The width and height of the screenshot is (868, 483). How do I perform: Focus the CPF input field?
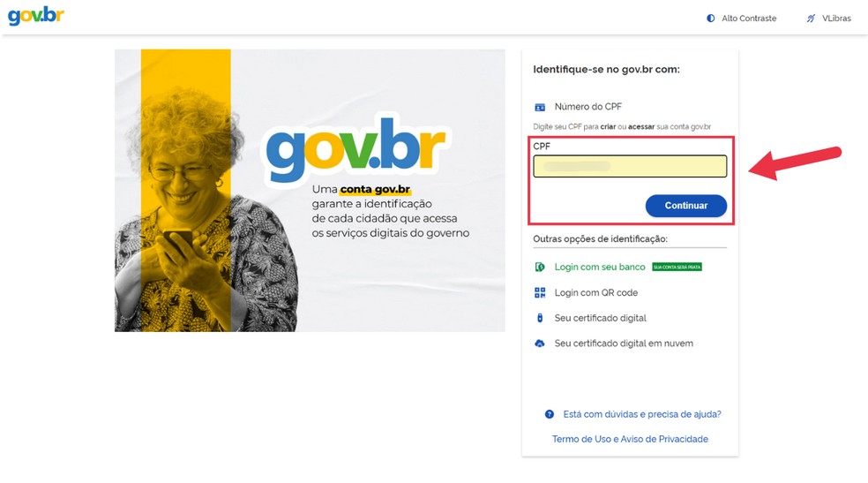point(630,166)
